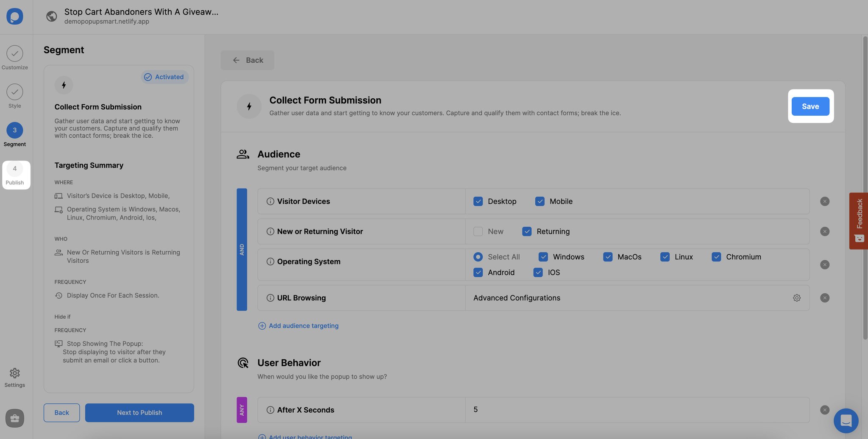Click the Visitor's Device summary icon
This screenshot has width=868, height=439.
[x=58, y=196]
